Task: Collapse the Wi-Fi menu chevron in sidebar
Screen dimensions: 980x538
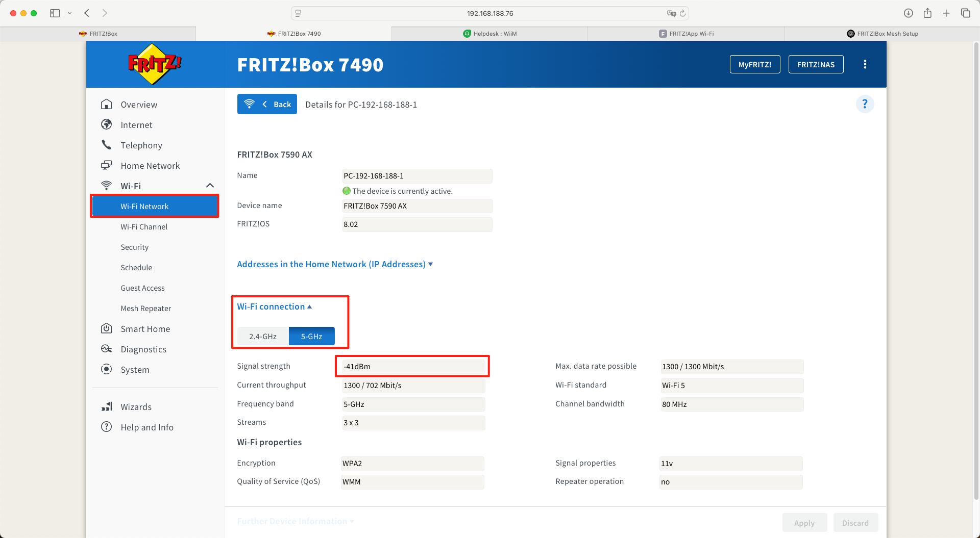Action: pyautogui.click(x=210, y=186)
